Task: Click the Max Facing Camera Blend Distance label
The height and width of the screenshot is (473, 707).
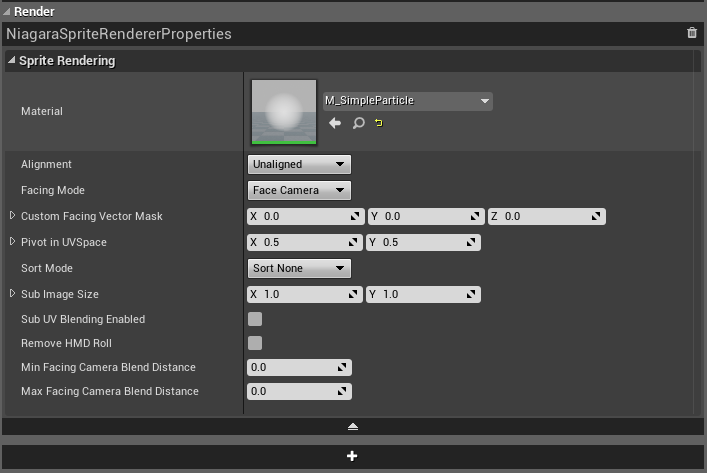Action: [110, 391]
